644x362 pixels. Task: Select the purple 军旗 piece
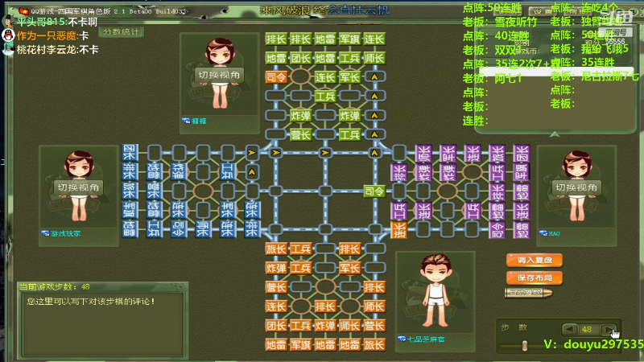click(x=522, y=172)
